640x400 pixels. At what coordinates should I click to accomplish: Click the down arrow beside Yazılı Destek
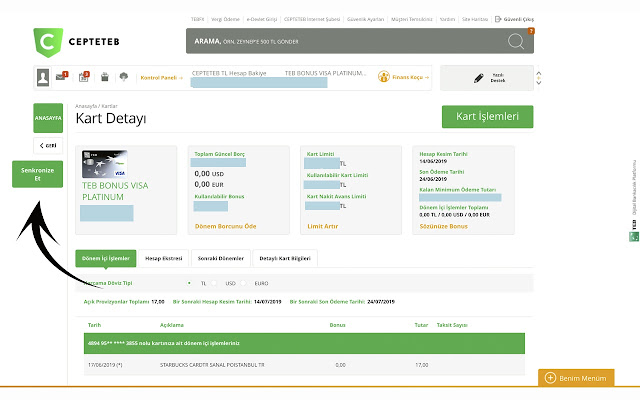tap(539, 82)
